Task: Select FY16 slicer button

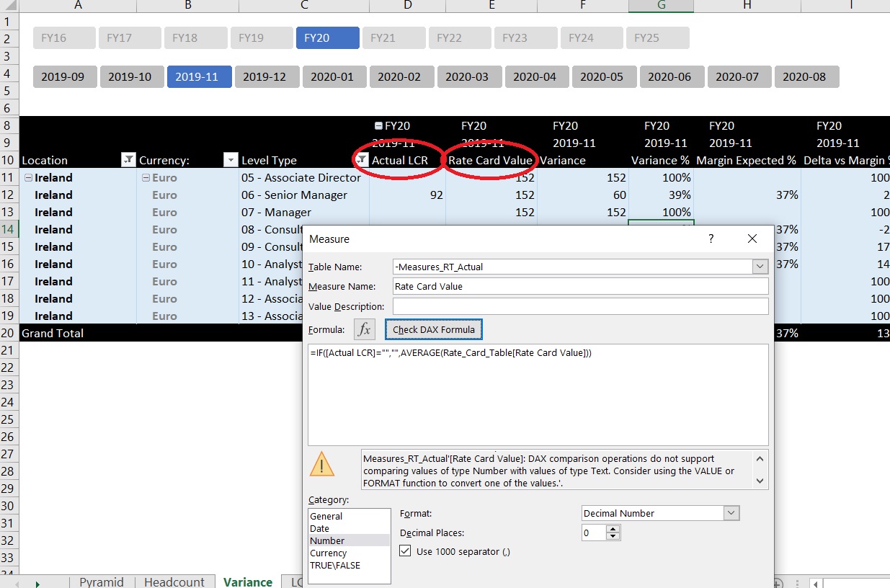Action: click(64, 38)
